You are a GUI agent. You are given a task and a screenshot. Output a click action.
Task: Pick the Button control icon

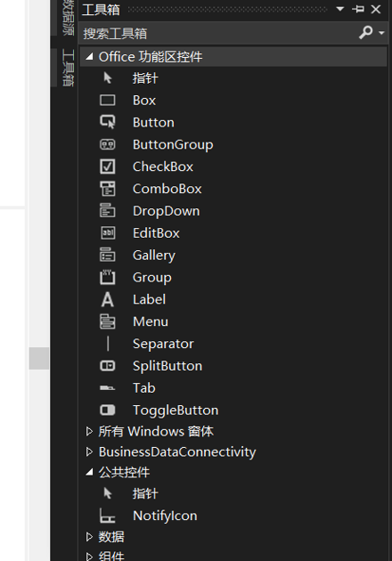(x=108, y=122)
